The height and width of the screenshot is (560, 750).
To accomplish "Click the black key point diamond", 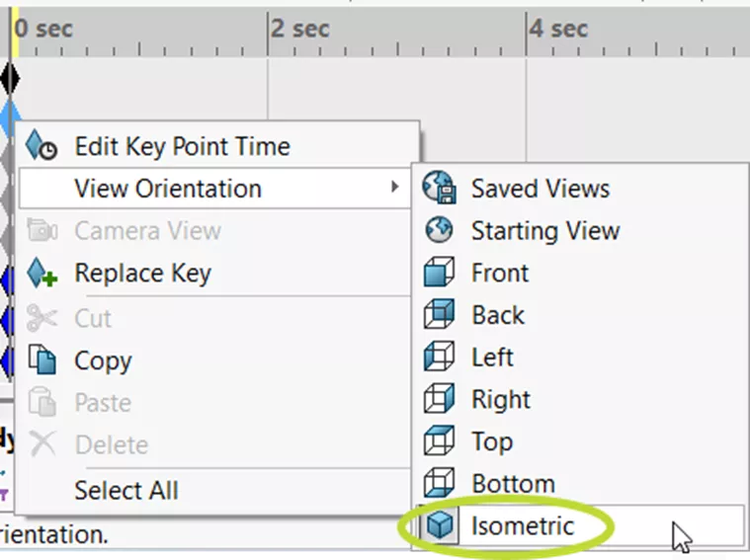I will pyautogui.click(x=10, y=76).
